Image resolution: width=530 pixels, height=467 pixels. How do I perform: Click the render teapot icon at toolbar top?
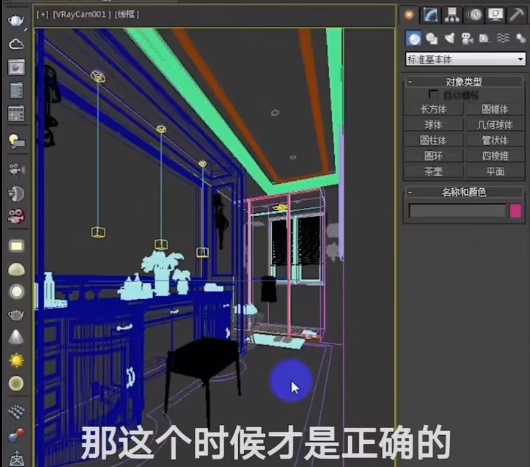tap(16, 21)
